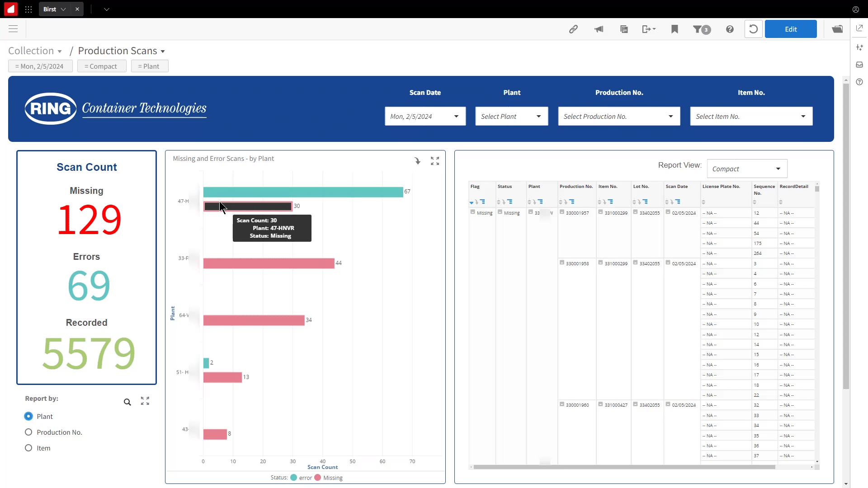Viewport: 868px width, 488px height.
Task: Click the refresh/reload icon
Action: pyautogui.click(x=754, y=28)
